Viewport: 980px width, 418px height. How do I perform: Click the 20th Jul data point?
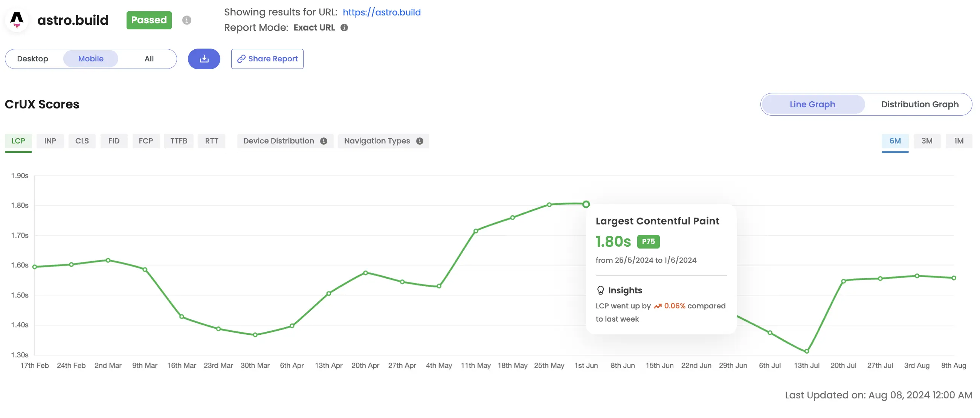pyautogui.click(x=843, y=281)
